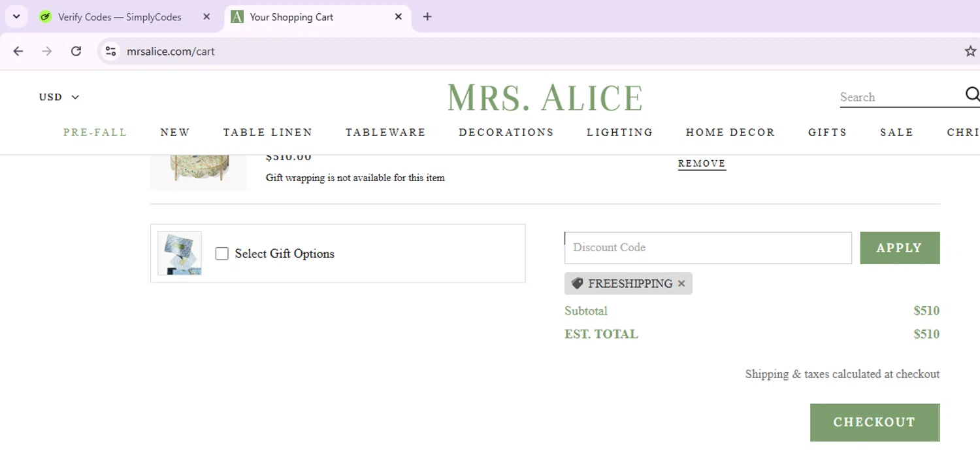Open the TABLE LINEN menu
This screenshot has height=463, width=980.
pos(268,132)
